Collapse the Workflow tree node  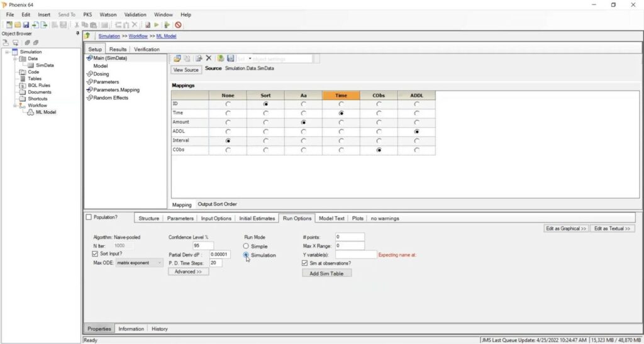pyautogui.click(x=14, y=106)
